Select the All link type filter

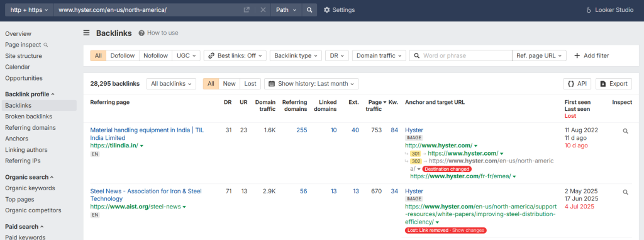[x=98, y=55]
